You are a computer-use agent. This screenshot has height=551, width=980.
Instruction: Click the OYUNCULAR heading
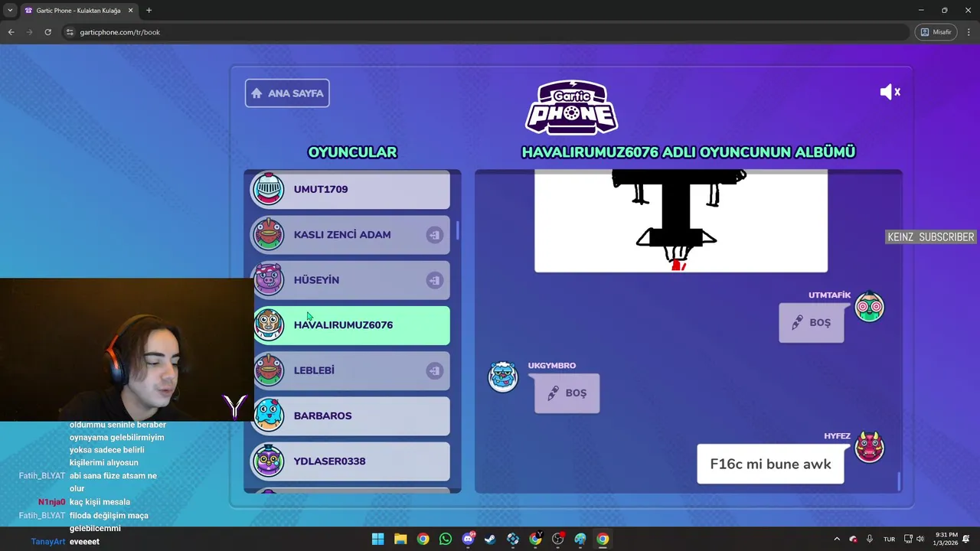(x=352, y=152)
